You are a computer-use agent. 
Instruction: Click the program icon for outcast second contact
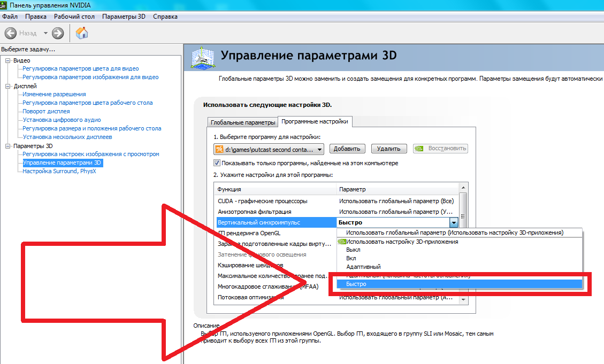pyautogui.click(x=219, y=149)
